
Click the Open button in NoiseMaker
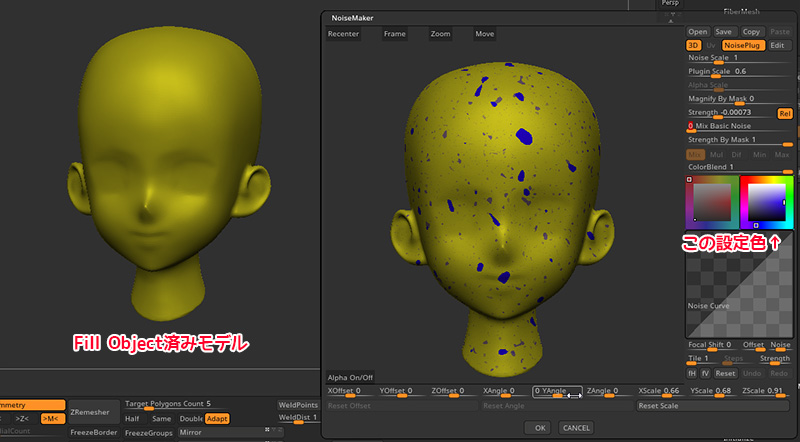pyautogui.click(x=697, y=32)
